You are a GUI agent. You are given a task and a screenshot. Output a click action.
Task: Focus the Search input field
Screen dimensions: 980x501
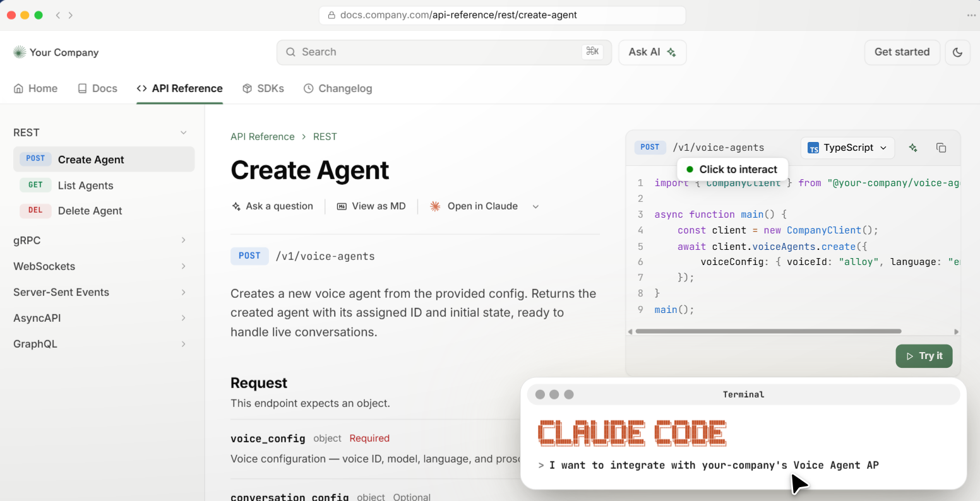[x=444, y=52]
